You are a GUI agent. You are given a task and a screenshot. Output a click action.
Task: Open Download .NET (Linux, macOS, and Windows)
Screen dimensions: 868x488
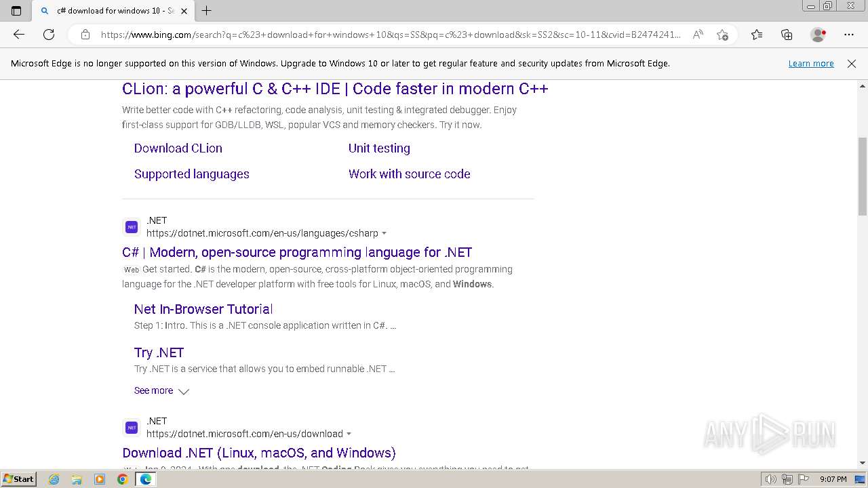coord(259,453)
